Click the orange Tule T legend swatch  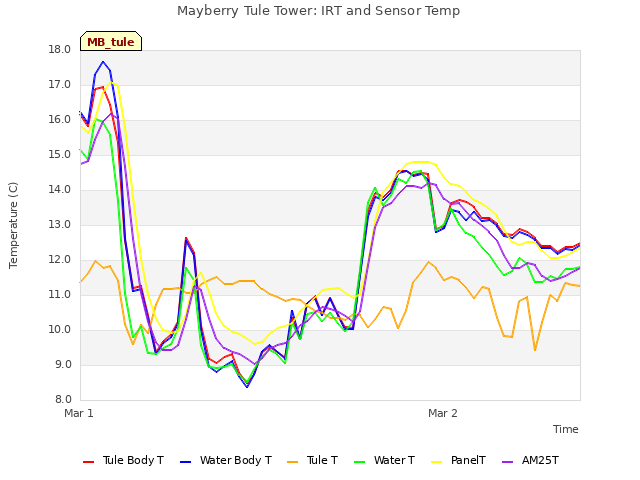(x=293, y=462)
